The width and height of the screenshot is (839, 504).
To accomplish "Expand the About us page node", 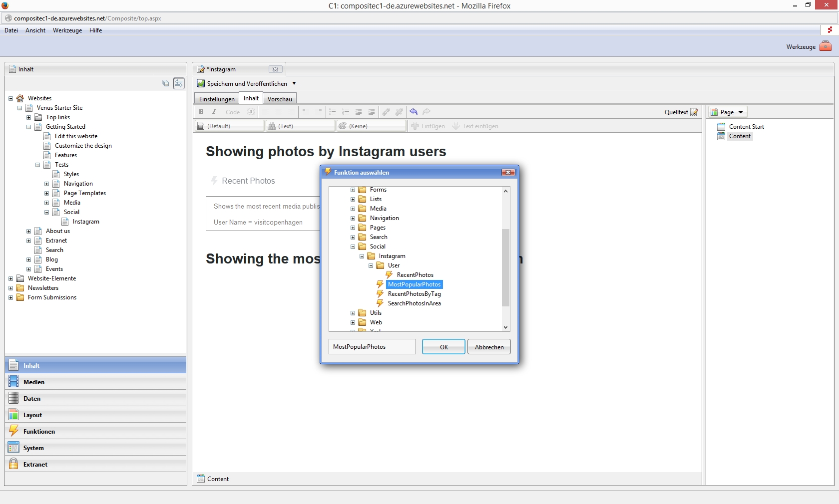I will point(29,231).
